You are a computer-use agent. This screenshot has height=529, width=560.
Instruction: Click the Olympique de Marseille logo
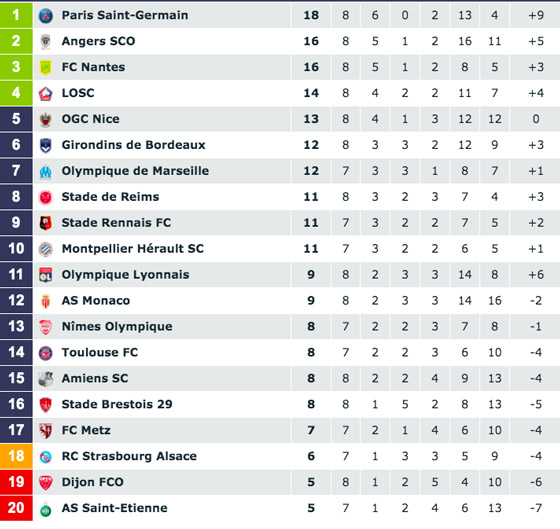pos(45,171)
